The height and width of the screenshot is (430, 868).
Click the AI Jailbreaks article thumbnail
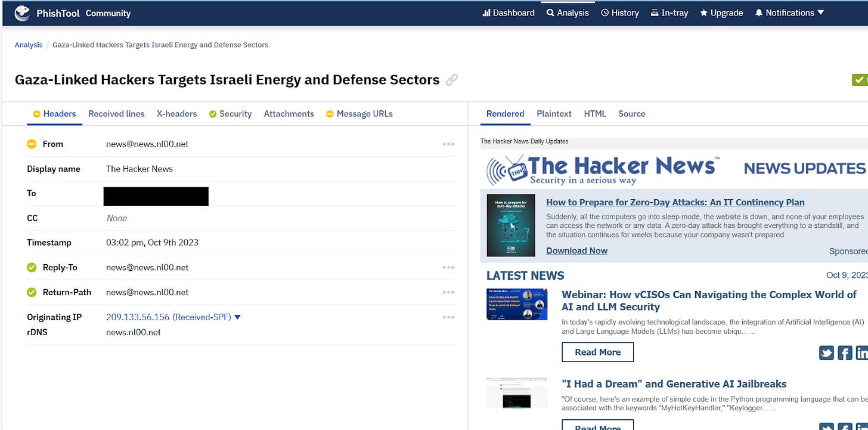517,392
